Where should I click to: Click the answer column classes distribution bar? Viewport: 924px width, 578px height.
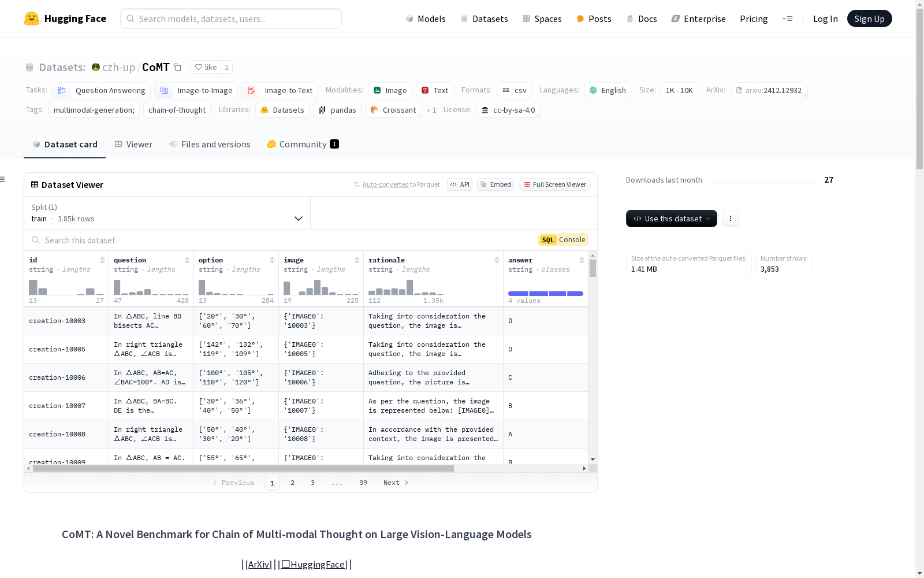pyautogui.click(x=546, y=294)
